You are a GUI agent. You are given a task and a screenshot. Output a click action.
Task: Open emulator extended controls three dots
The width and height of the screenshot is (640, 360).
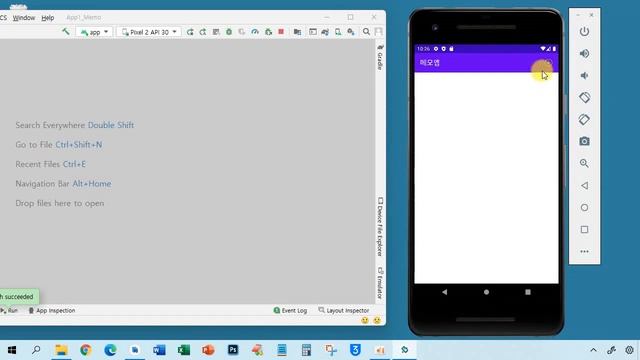(584, 251)
